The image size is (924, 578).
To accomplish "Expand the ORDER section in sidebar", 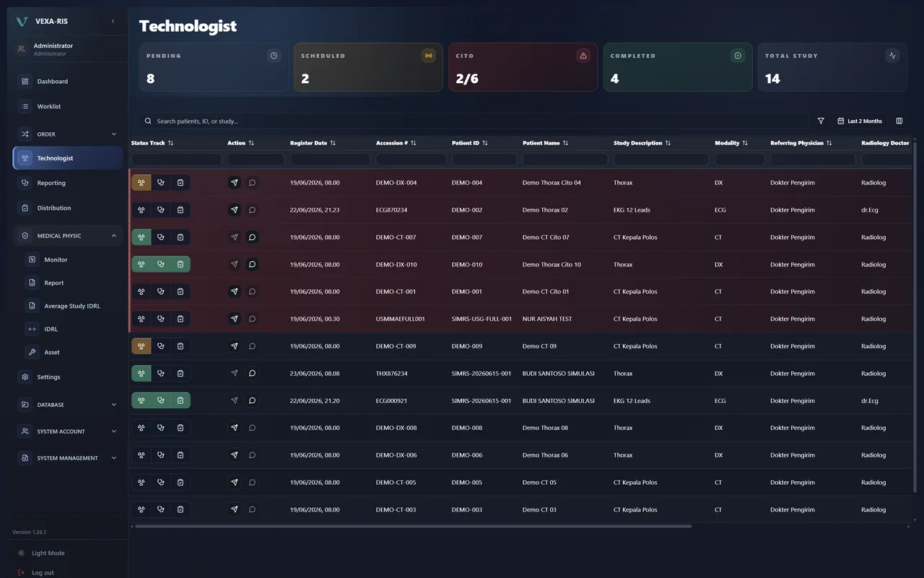I will pos(68,134).
